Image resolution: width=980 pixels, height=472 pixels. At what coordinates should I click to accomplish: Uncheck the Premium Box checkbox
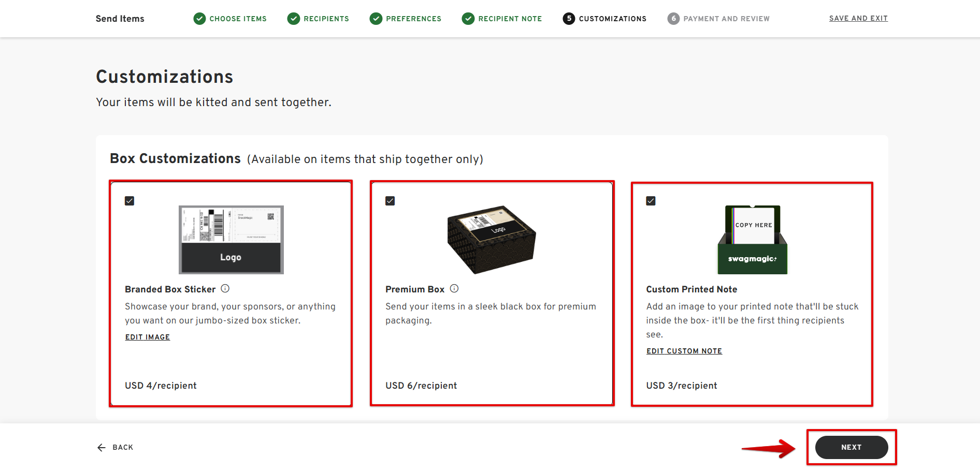pyautogui.click(x=390, y=201)
